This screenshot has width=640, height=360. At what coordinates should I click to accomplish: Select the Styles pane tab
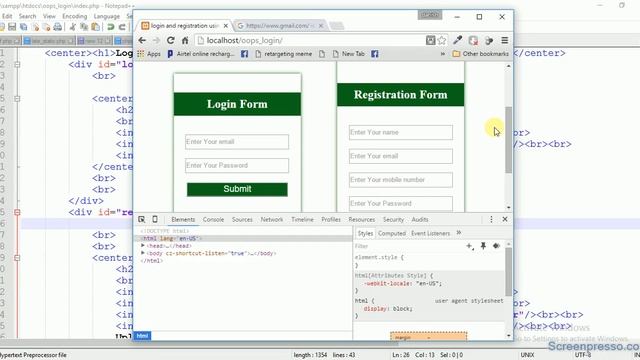365,233
